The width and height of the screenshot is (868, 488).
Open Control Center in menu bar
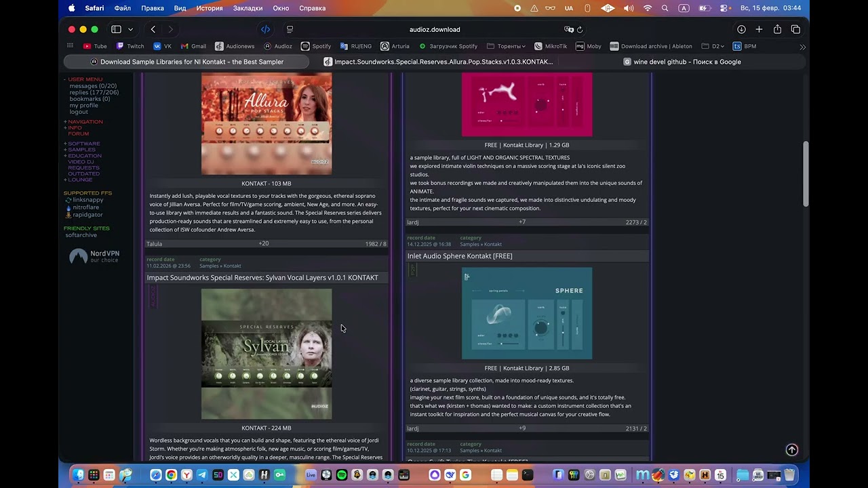(724, 8)
